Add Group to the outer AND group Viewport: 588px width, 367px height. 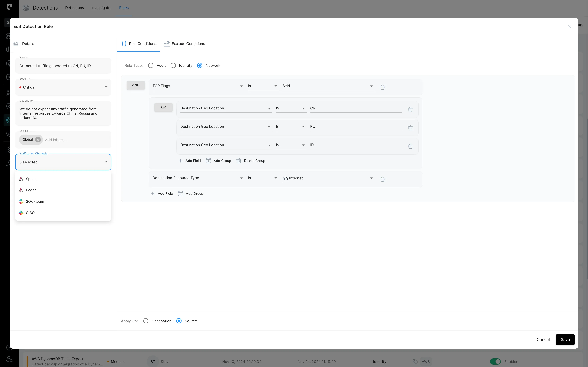pyautogui.click(x=191, y=193)
